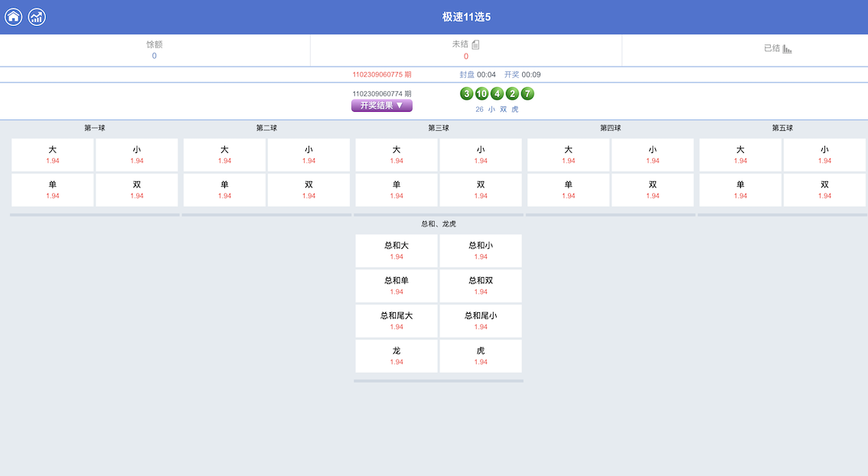The width and height of the screenshot is (868, 476).
Task: Expand the 开奖结果 dropdown
Action: coord(382,106)
